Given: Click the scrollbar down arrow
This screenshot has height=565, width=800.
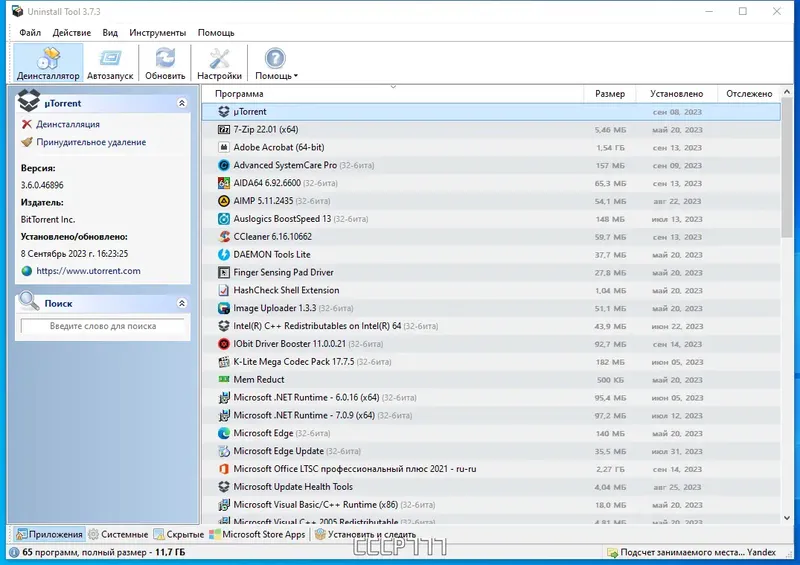Looking at the screenshot, I should [x=787, y=518].
